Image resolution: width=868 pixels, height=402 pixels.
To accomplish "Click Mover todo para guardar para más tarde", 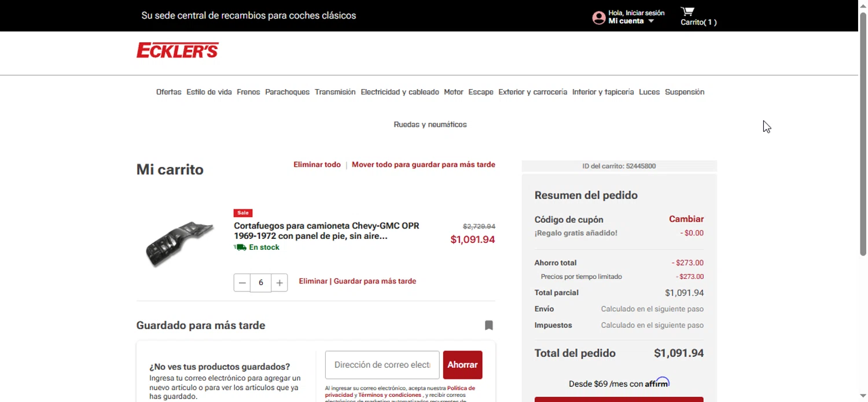I will (424, 165).
